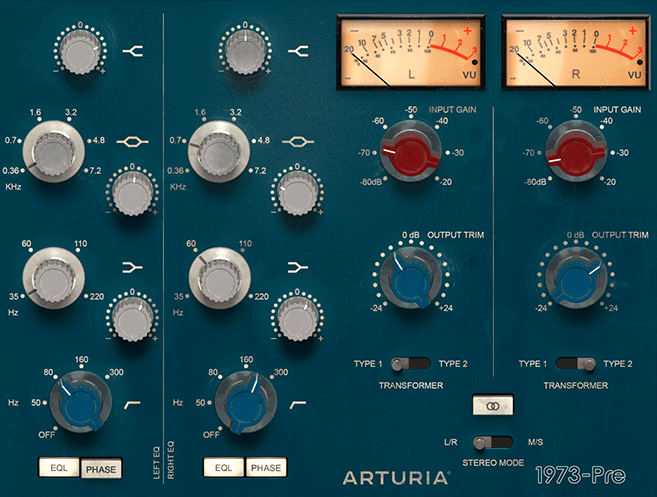Click the right channel Output Trim knob
The image size is (657, 497).
coord(576,278)
